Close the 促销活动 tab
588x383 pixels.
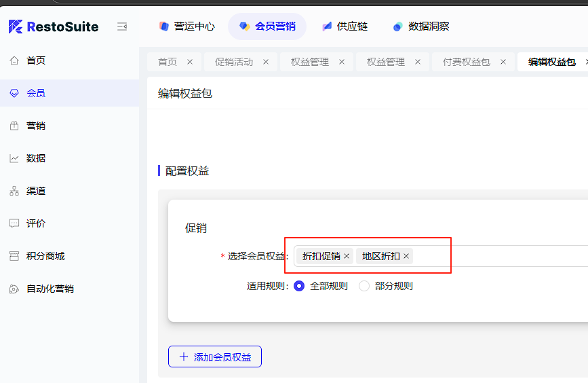(266, 62)
